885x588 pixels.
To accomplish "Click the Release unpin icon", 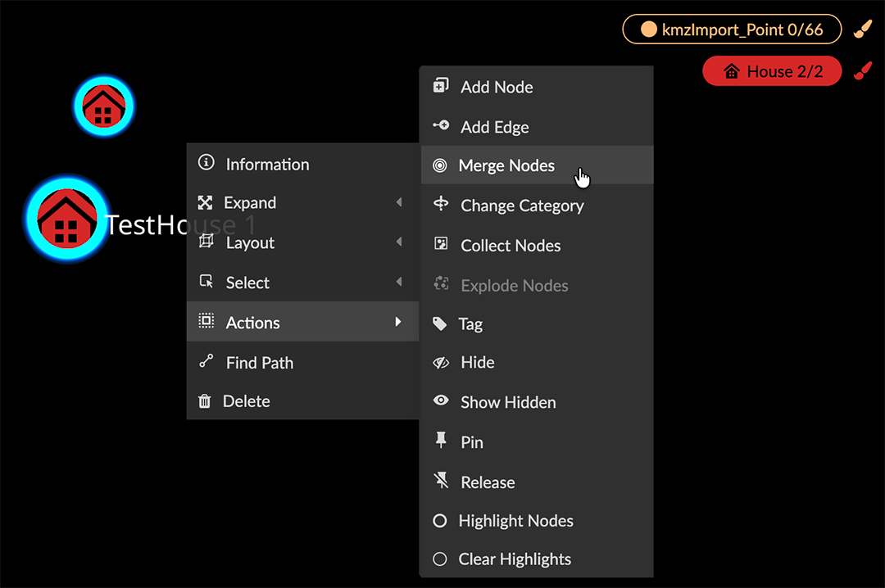I will [441, 482].
